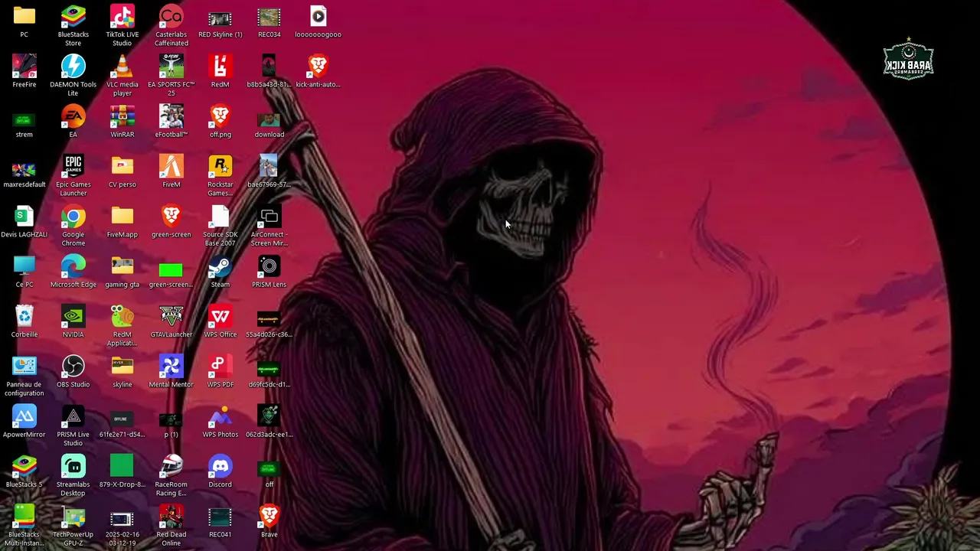980x551 pixels.
Task: Open the WinRAR shortcut
Action: coord(122,117)
